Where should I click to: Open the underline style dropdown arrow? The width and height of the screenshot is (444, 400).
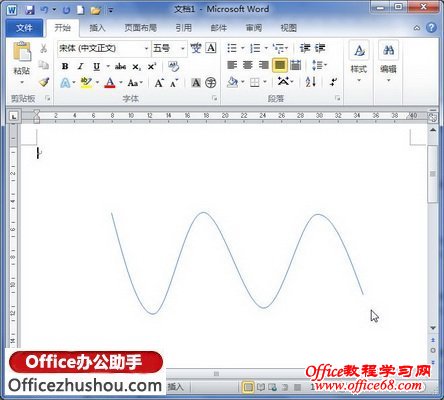click(x=108, y=66)
